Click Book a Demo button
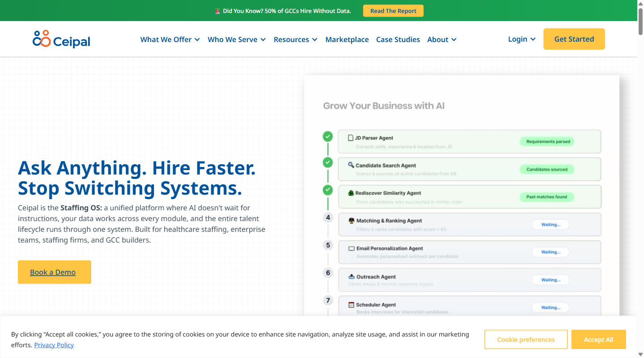Screen dimensions: 644x358 pos(55,272)
